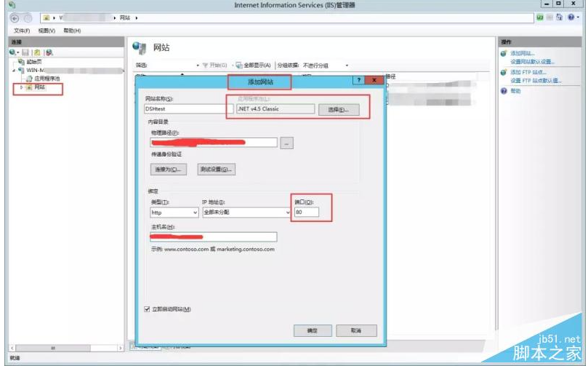Image resolution: width=588 pixels, height=366 pixels.
Task: Click the 设置 FTP 站点默认值... link
Action: 536,80
